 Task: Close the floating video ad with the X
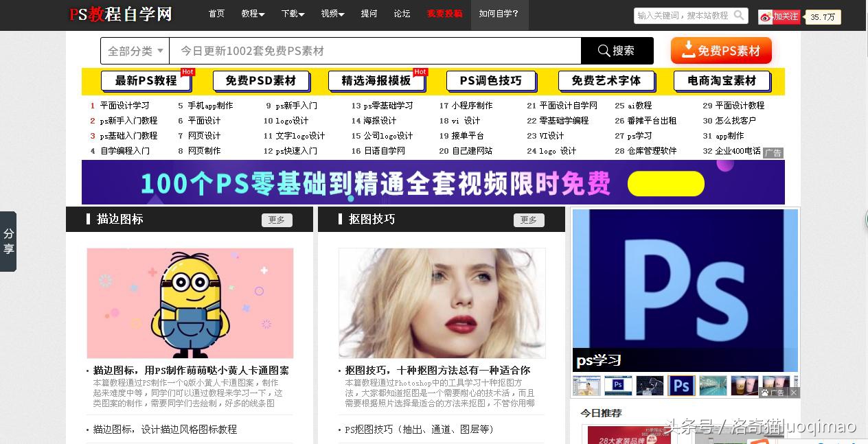click(x=793, y=393)
